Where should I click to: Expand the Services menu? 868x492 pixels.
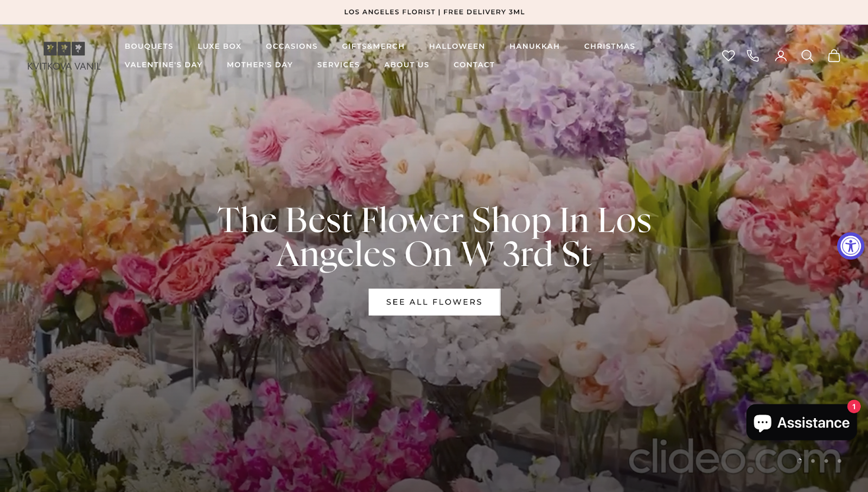339,65
